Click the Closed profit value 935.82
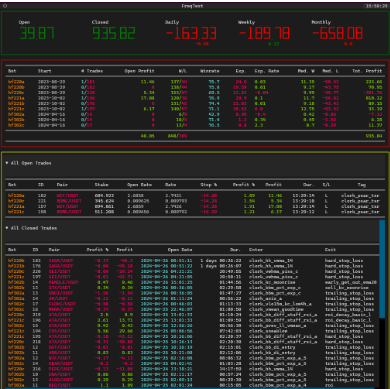The width and height of the screenshot is (390, 389). coord(114,33)
